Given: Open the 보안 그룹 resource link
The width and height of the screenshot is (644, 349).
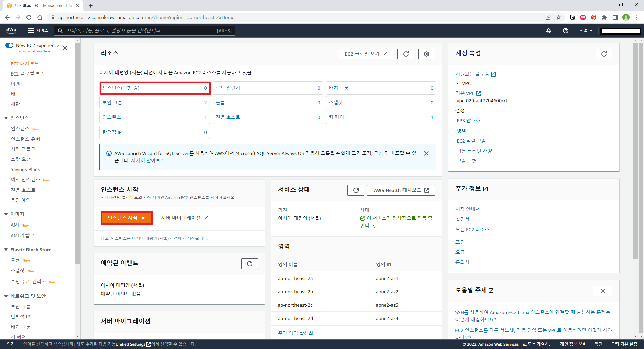Looking at the screenshot, I should 112,103.
